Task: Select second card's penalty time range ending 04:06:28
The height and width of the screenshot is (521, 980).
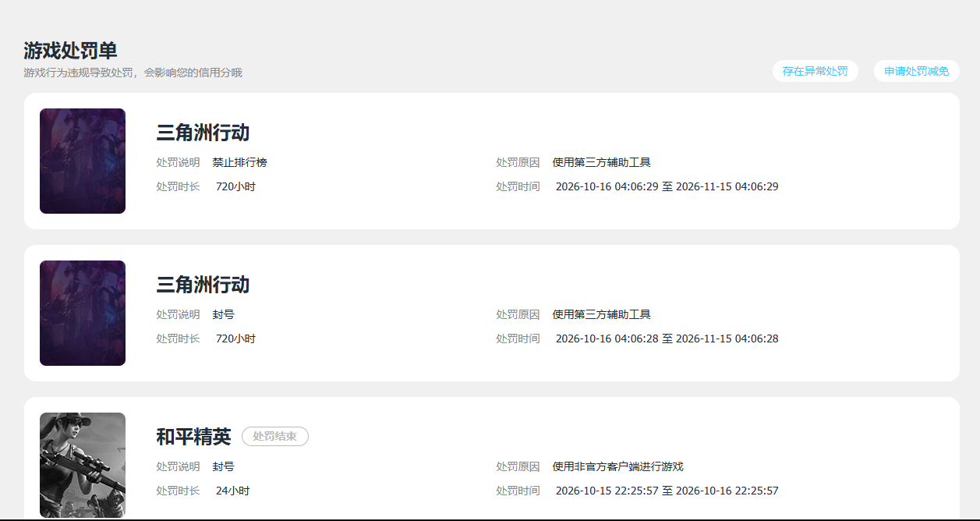Action: coord(667,338)
